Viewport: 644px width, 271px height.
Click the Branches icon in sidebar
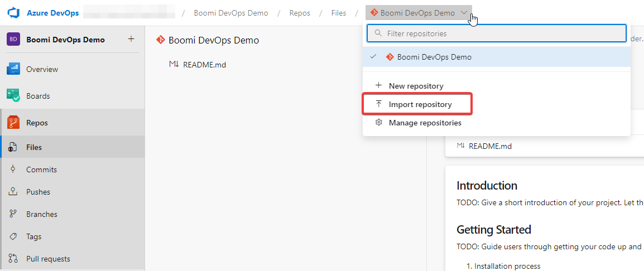pos(13,214)
